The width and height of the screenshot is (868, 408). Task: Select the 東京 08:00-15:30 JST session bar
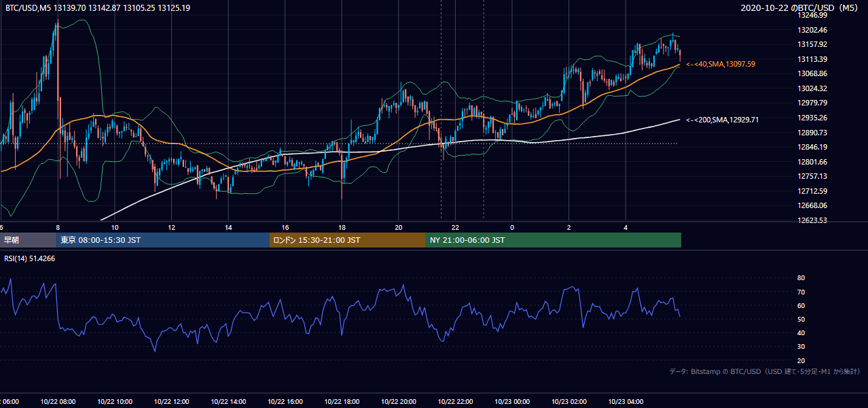coord(163,240)
